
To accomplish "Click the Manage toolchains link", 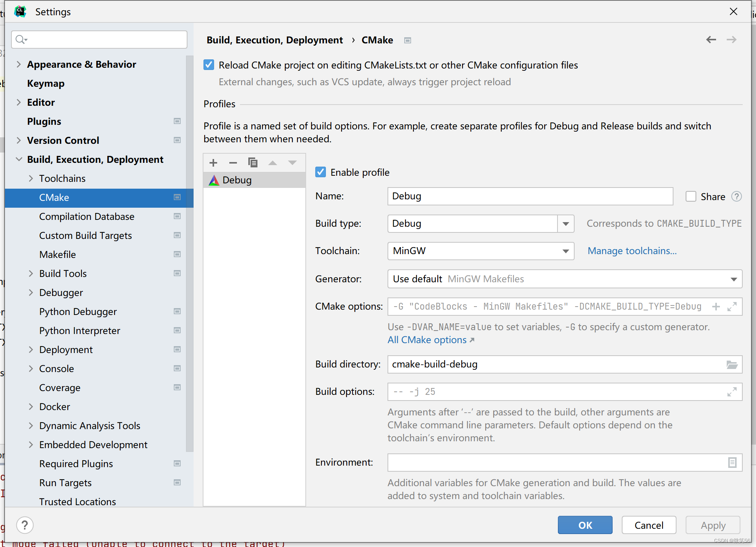I will [x=632, y=251].
